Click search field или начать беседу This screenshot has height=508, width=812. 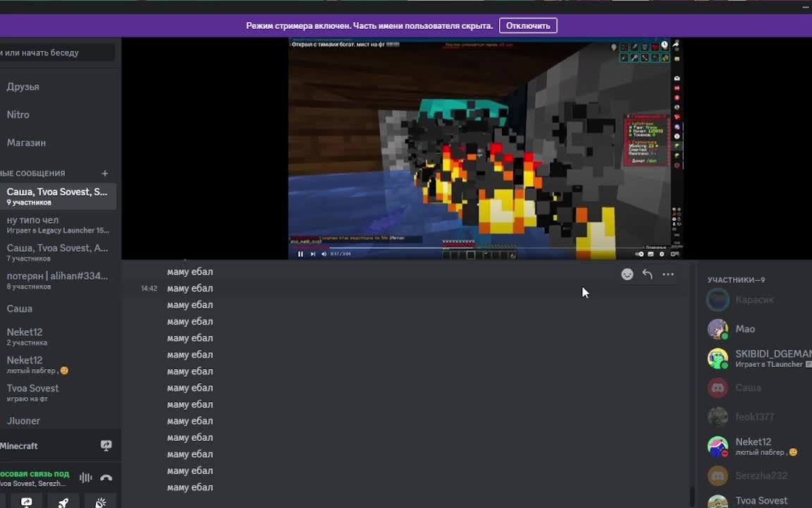click(58, 52)
